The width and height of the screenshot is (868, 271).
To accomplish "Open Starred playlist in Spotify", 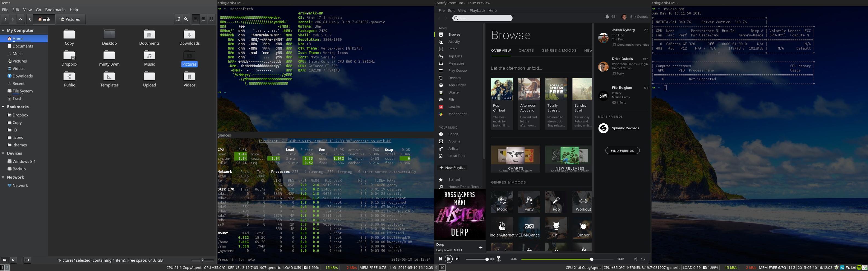I will click(454, 179).
